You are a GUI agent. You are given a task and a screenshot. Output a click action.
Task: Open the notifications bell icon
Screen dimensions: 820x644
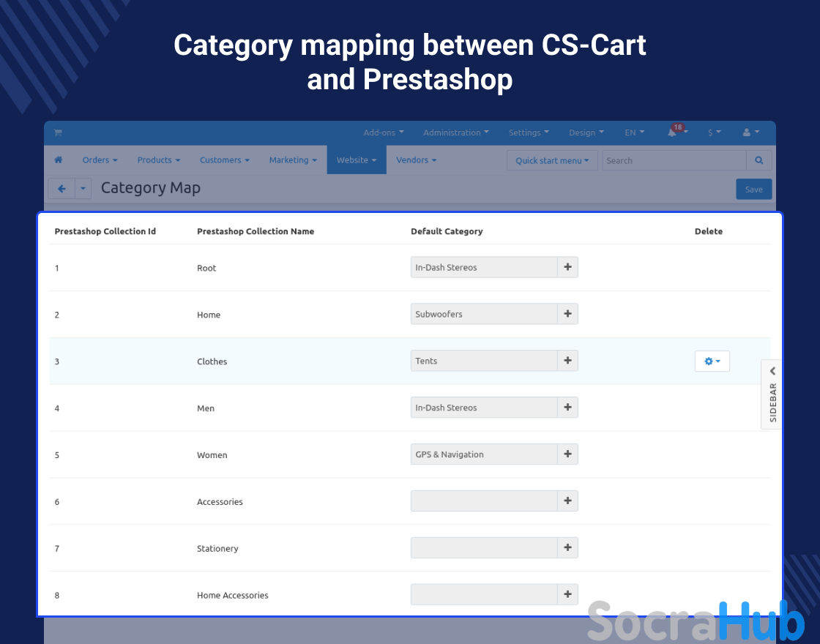(673, 132)
